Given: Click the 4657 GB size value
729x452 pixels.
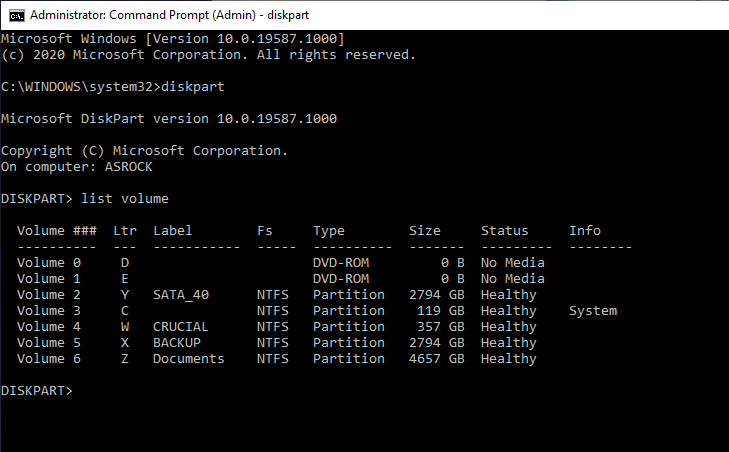Looking at the screenshot, I should tap(437, 359).
